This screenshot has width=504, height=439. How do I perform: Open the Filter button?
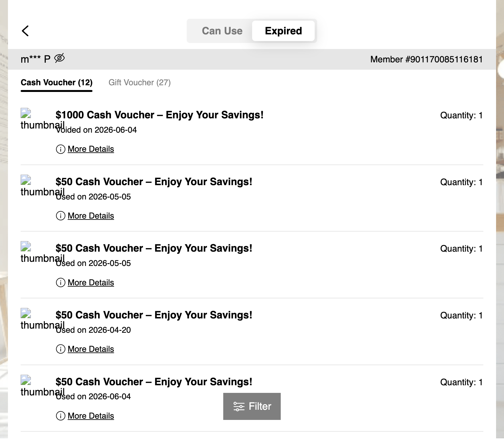[252, 406]
